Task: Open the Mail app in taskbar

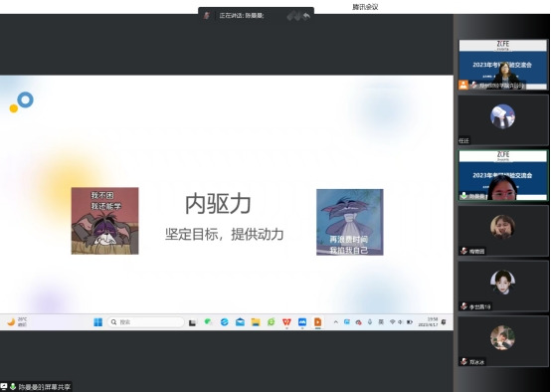Action: pos(240,322)
